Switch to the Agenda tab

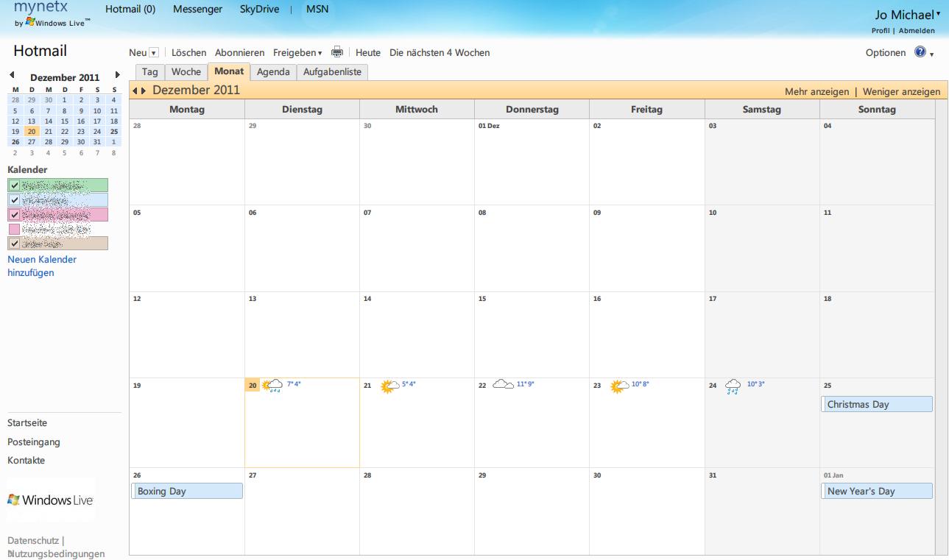pyautogui.click(x=273, y=72)
